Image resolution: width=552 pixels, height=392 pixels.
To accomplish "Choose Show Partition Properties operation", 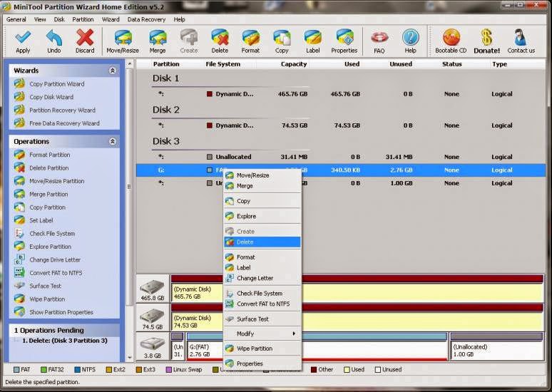I will pyautogui.click(x=61, y=312).
